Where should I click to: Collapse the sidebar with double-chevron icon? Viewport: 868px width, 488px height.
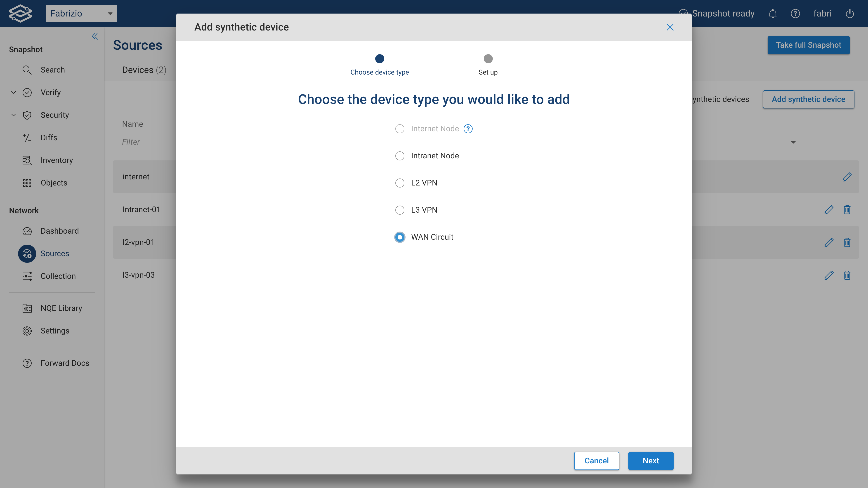coord(95,36)
